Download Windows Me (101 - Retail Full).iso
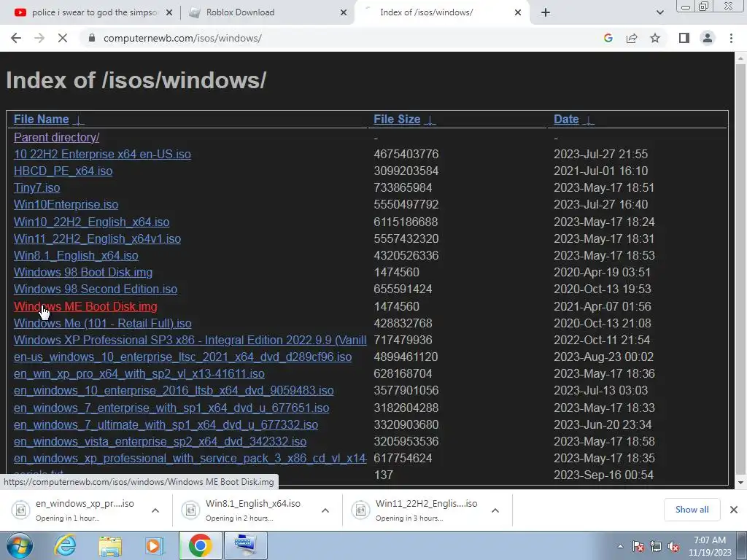Viewport: 747px width, 560px height. pos(102,323)
